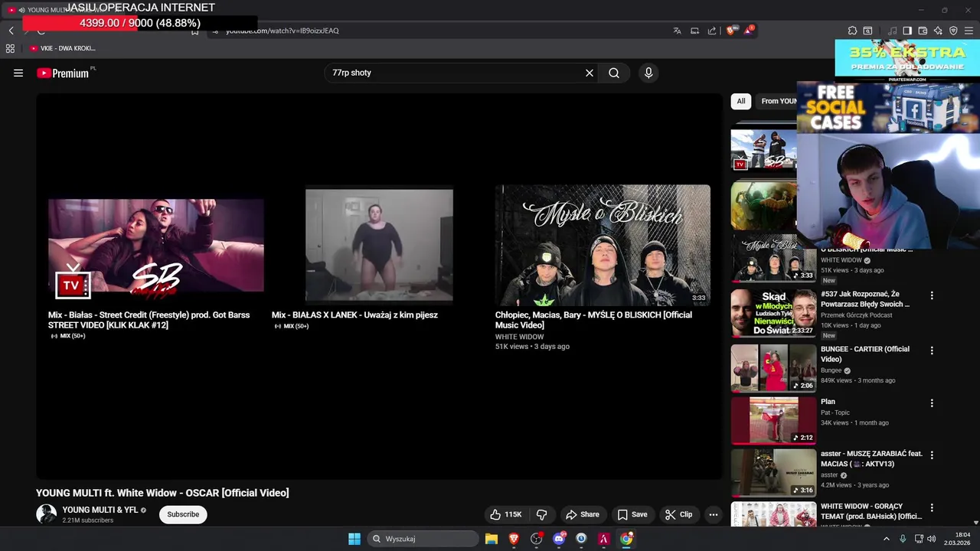Subscribe to YOUNG MULTI & YFL
The width and height of the screenshot is (980, 551).
[x=183, y=514]
